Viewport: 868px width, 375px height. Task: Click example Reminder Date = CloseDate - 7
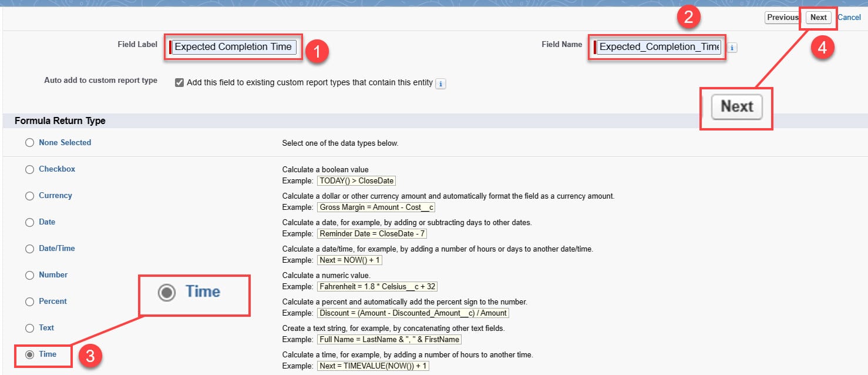tap(372, 233)
